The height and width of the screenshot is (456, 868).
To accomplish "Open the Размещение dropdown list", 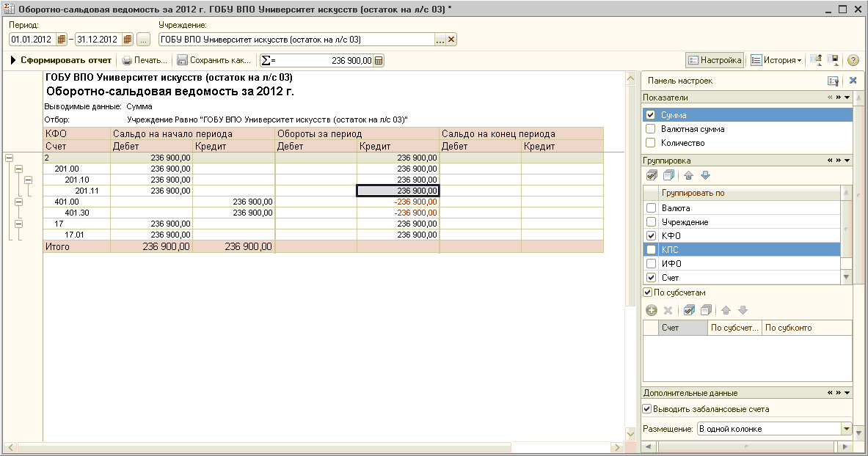I will pos(846,429).
